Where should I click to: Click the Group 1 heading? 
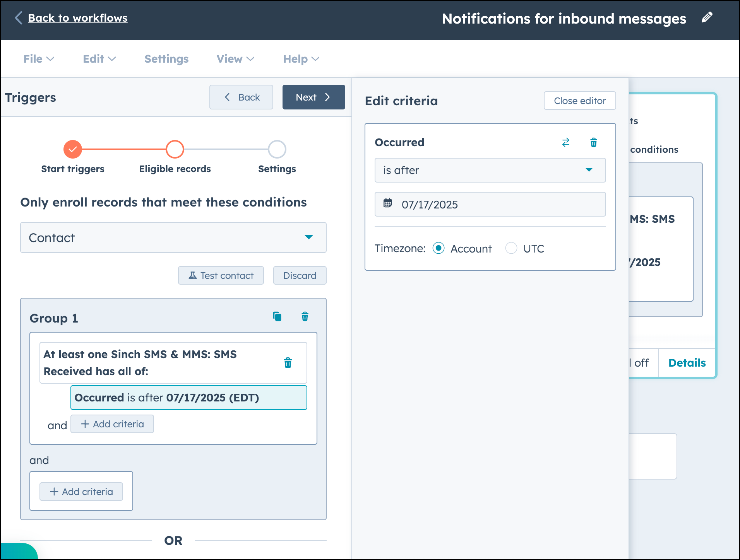pyautogui.click(x=54, y=318)
